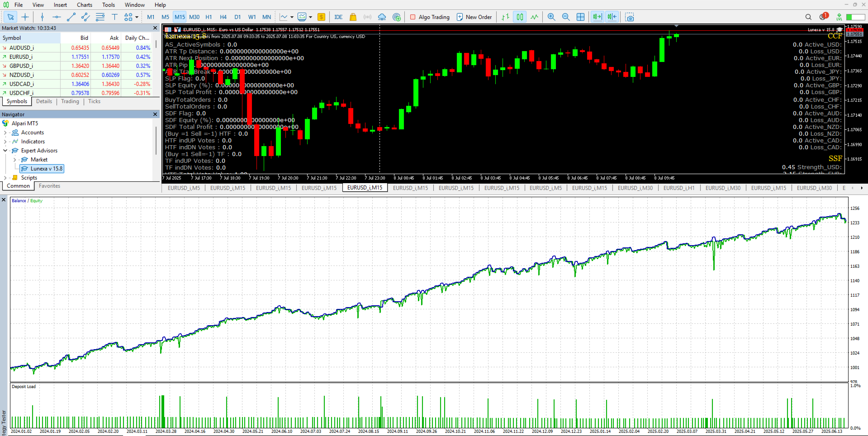Click the New Order button
The height and width of the screenshot is (436, 868).
coord(474,17)
